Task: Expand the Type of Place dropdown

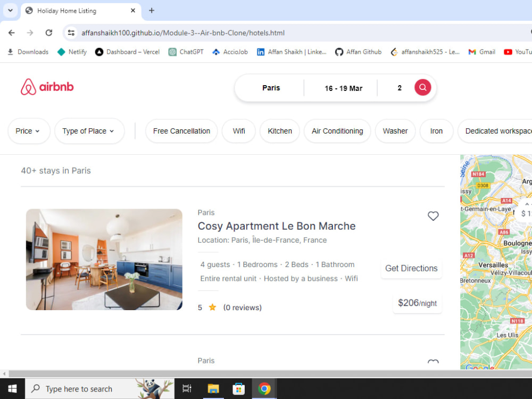Action: click(89, 131)
